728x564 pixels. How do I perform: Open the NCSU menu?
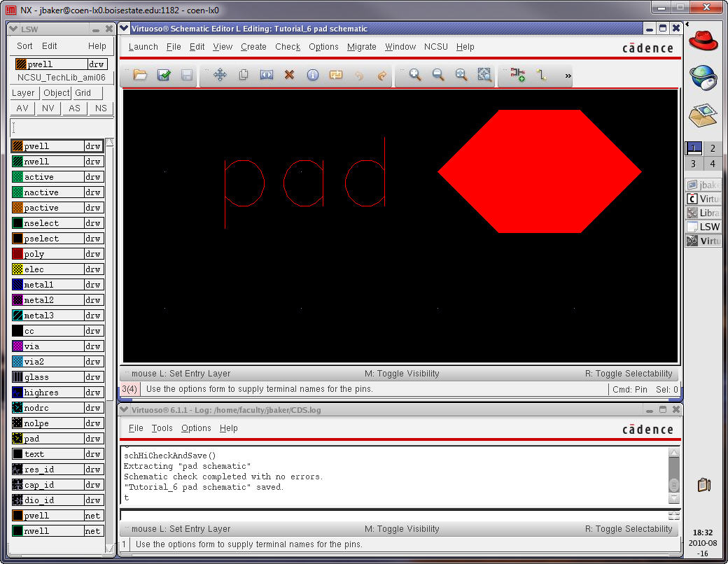click(x=435, y=47)
